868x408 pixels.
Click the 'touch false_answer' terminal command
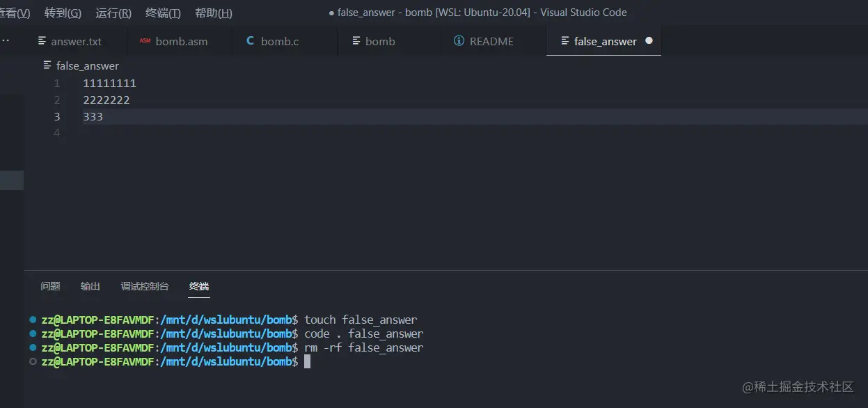tap(361, 320)
